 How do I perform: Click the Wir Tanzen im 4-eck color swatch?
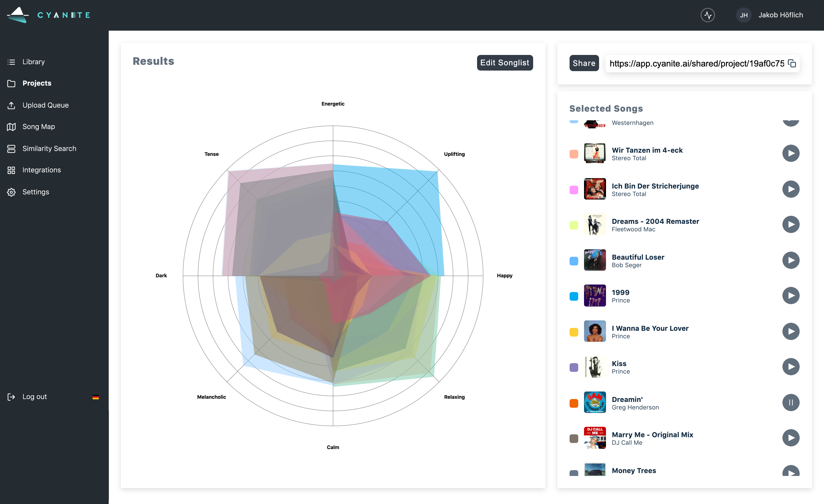pos(574,154)
